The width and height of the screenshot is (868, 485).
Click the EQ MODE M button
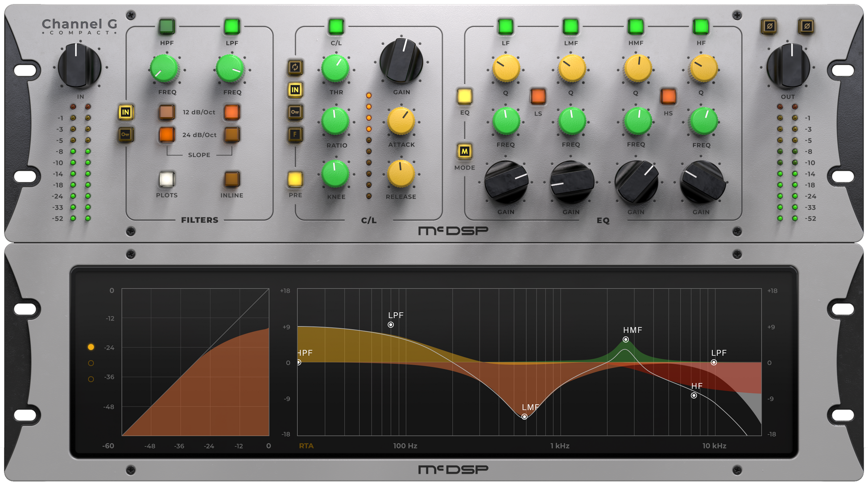464,151
